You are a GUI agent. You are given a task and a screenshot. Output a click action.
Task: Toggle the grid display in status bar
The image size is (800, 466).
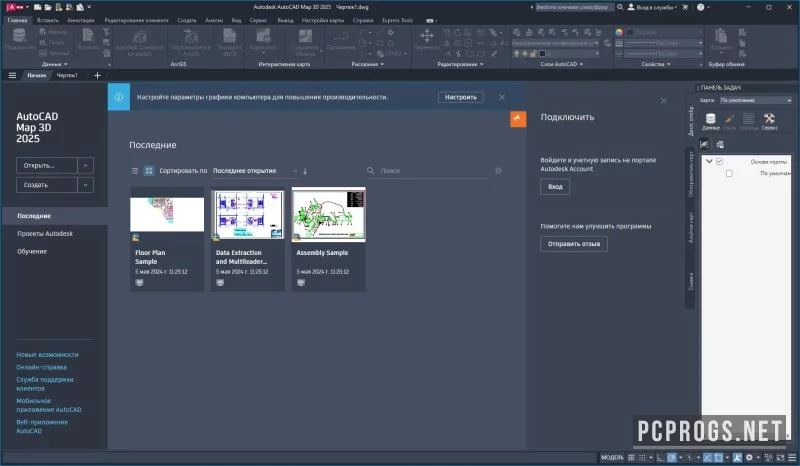631,458
